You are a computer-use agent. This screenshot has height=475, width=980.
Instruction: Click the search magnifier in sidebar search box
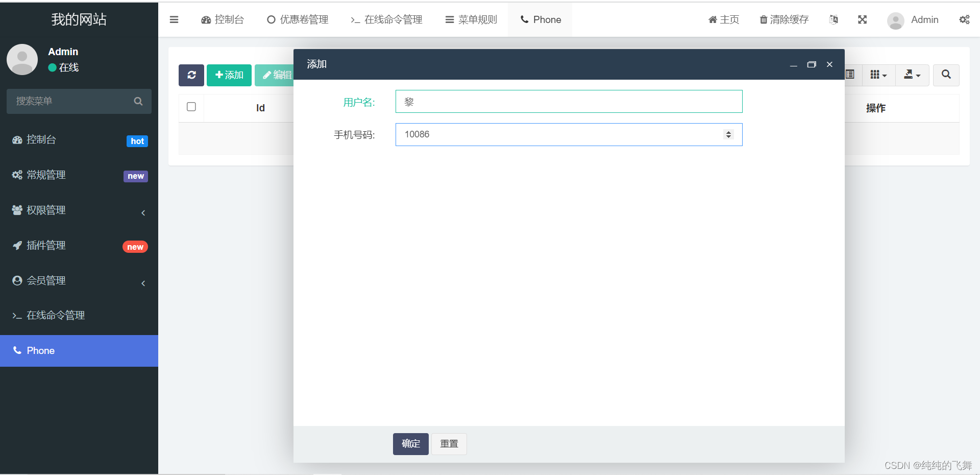[138, 101]
